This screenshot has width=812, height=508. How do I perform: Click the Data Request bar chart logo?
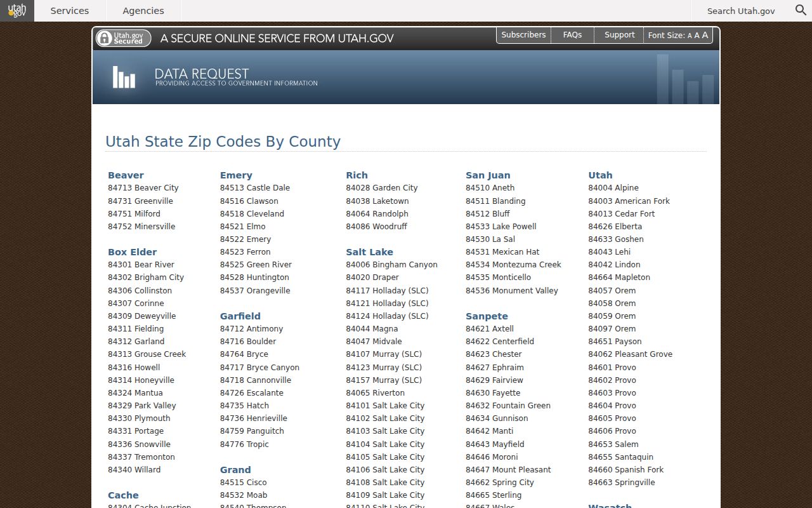click(x=124, y=77)
